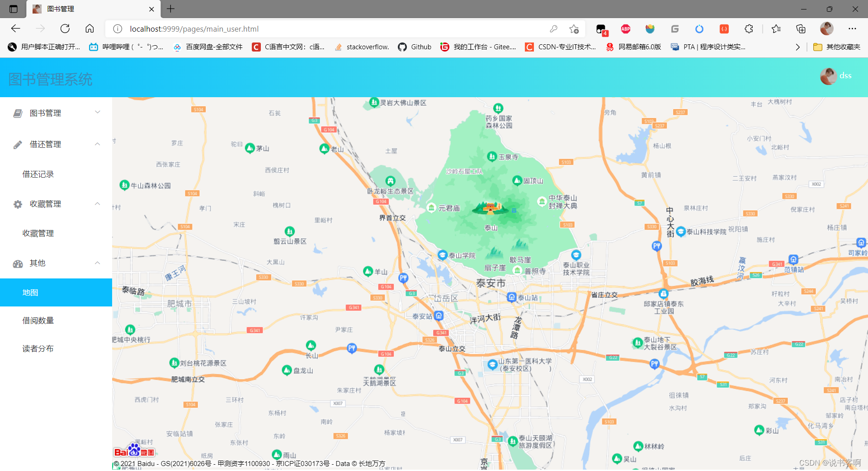Click 其他 dashboard icon

click(x=18, y=264)
